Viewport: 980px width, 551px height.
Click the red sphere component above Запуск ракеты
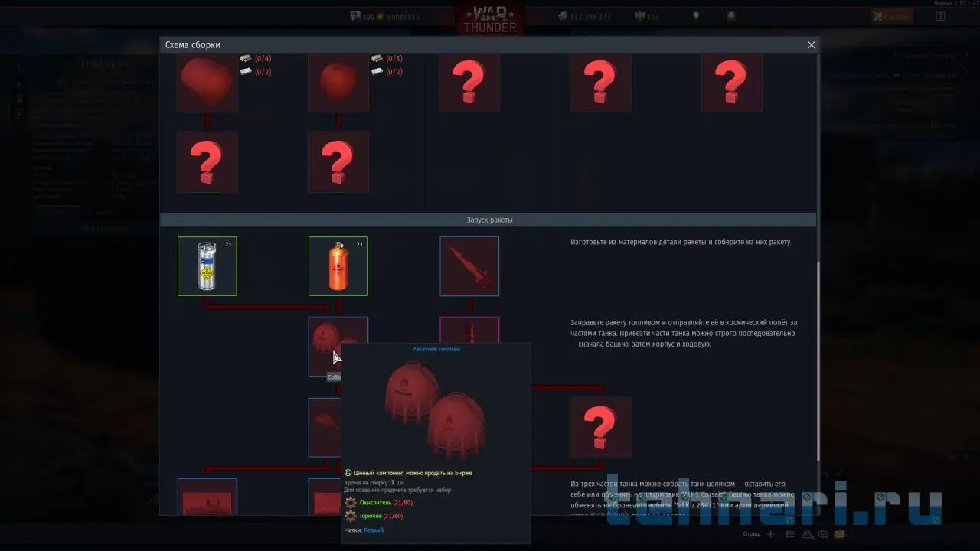pyautogui.click(x=338, y=83)
